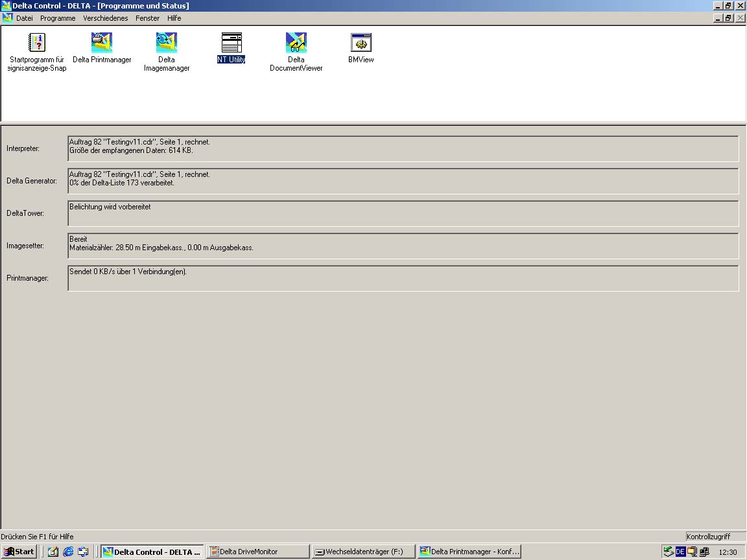The width and height of the screenshot is (747, 560).
Task: Click 'Größe der empfangenen Daten: 614 KB' line
Action: pos(131,150)
